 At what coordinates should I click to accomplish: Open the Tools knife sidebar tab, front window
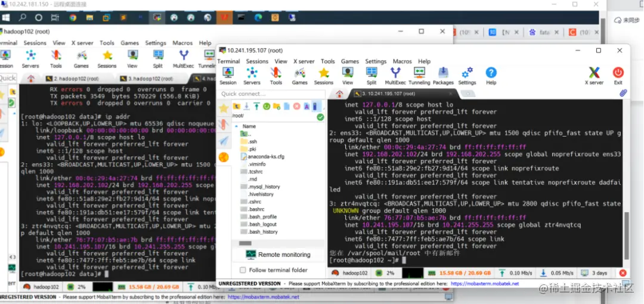point(224,125)
